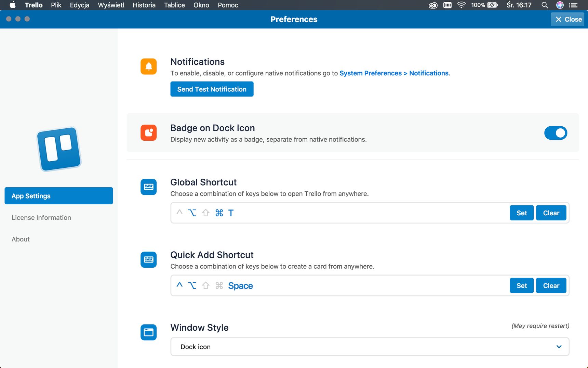Select the App Settings sidebar tab

pyautogui.click(x=59, y=196)
